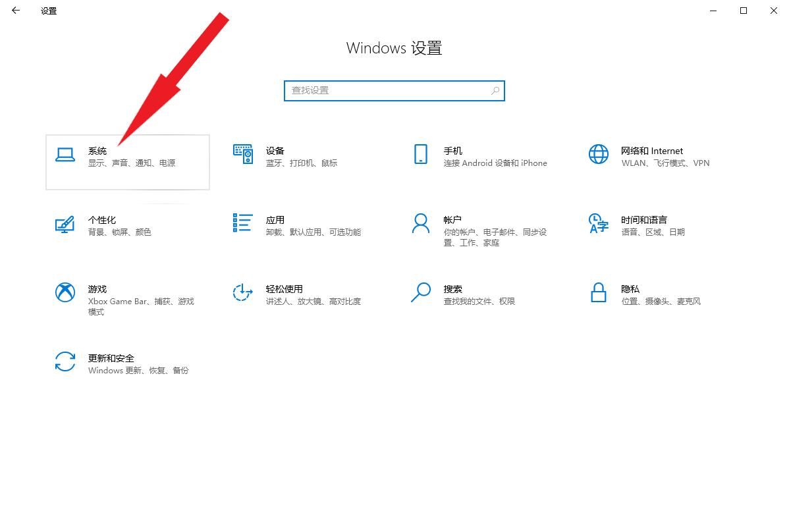
Task: Click the 轻松使用 dashed-clock icon
Action: click(x=242, y=292)
